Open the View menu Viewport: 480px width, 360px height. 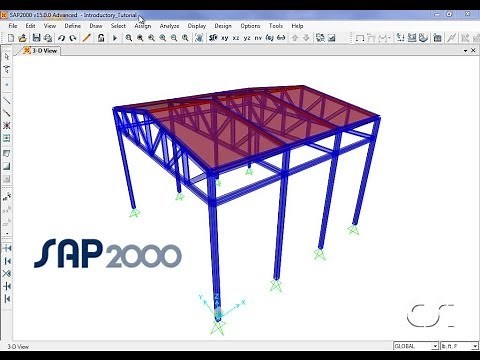[x=50, y=26]
